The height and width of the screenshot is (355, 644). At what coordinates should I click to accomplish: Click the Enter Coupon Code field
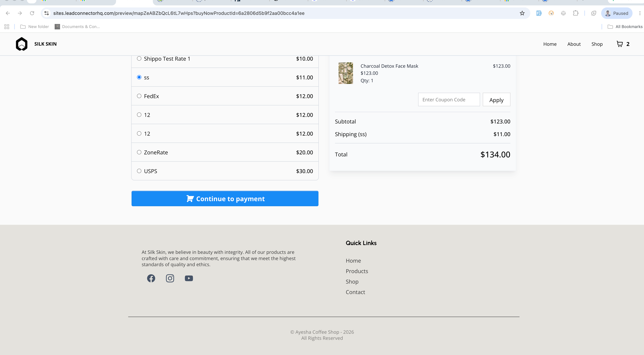click(449, 100)
